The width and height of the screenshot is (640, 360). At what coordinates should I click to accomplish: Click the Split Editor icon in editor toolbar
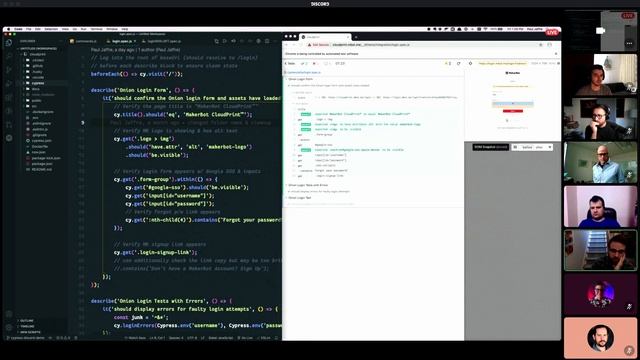point(267,41)
